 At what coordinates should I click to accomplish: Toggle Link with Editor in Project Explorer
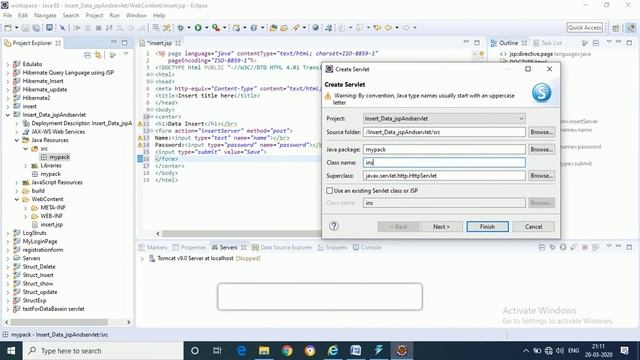(x=98, y=55)
